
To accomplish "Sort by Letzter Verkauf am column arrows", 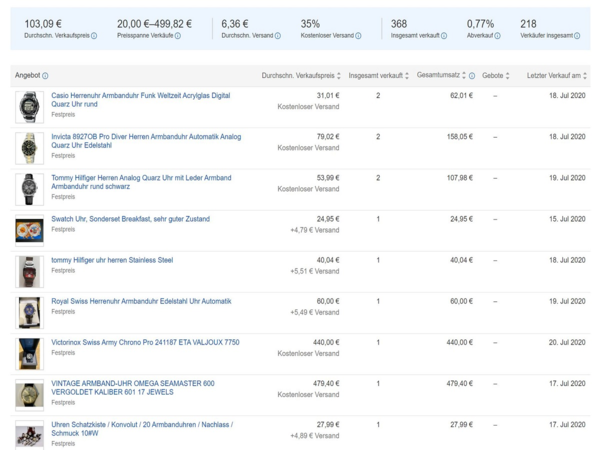I will (x=585, y=76).
